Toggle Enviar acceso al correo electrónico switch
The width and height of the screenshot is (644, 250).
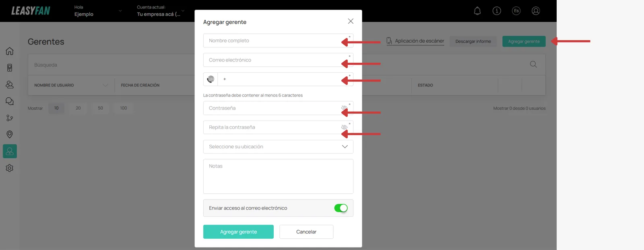[x=341, y=208]
